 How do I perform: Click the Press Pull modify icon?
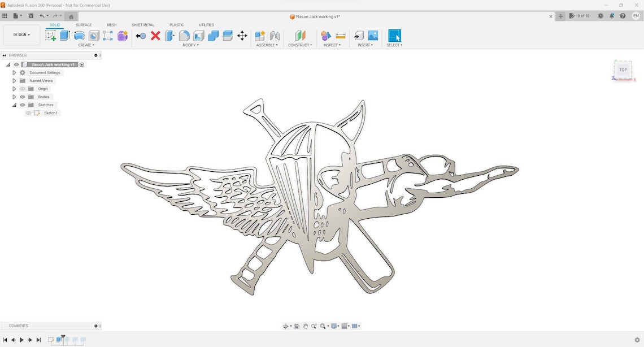tap(169, 35)
